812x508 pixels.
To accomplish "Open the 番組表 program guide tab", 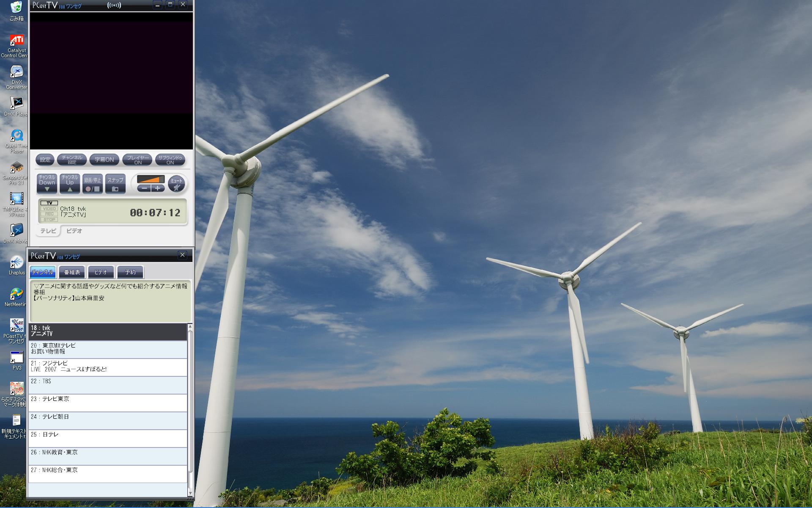I will pos(72,272).
